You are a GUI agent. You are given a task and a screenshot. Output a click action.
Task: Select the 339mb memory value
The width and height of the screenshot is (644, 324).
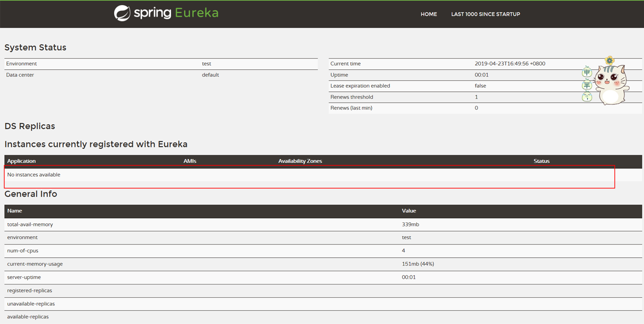(410, 224)
